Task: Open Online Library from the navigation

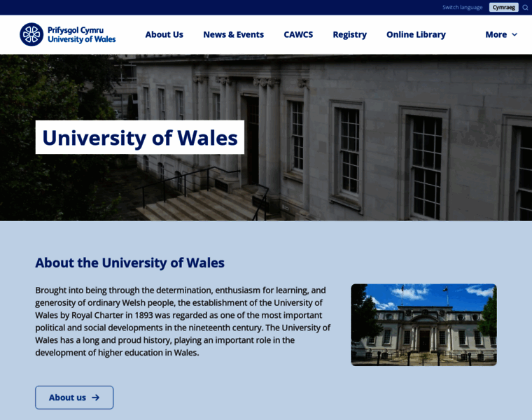Action: coord(416,34)
